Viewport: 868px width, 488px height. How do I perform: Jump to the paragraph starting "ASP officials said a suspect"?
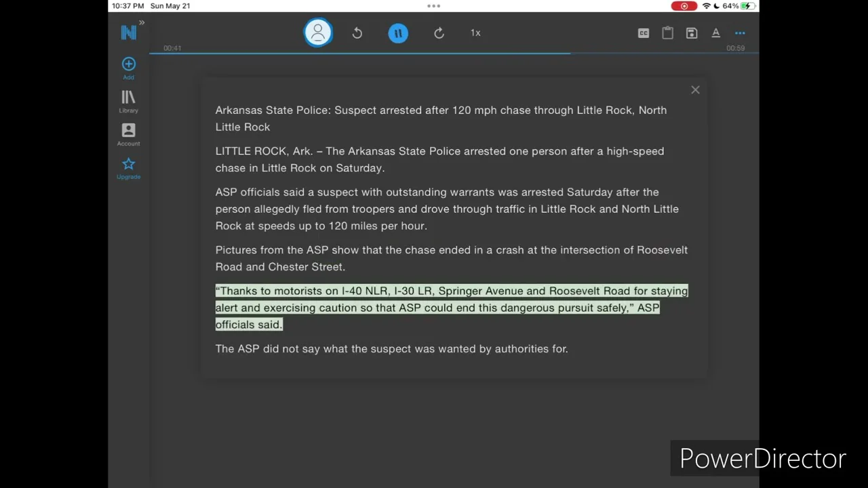(447, 209)
